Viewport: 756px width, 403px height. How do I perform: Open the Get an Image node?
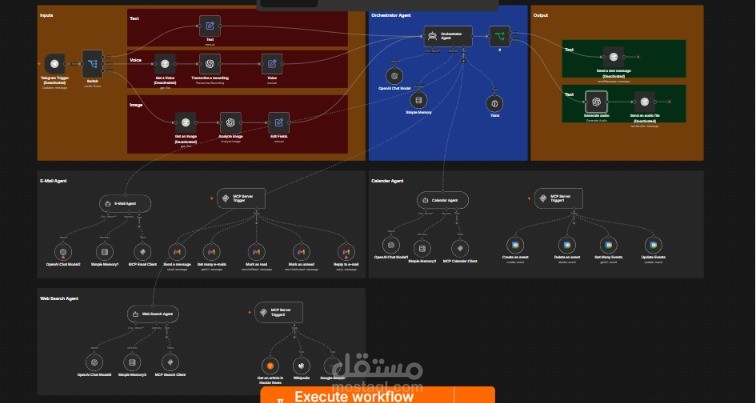186,122
